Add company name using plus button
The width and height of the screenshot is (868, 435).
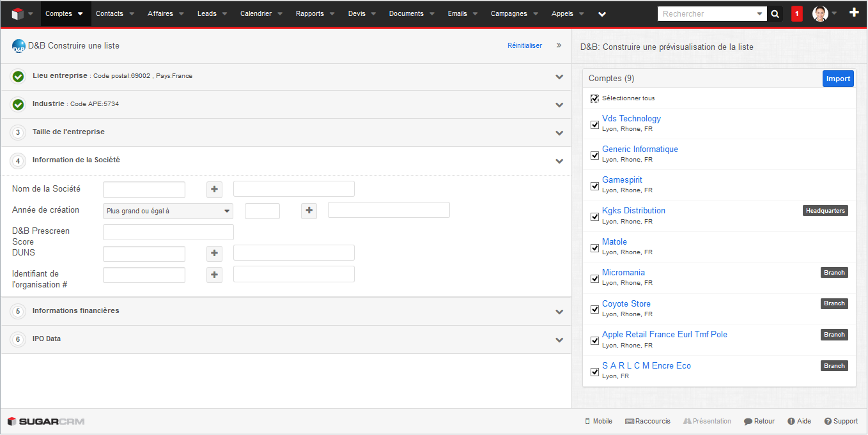tap(214, 189)
